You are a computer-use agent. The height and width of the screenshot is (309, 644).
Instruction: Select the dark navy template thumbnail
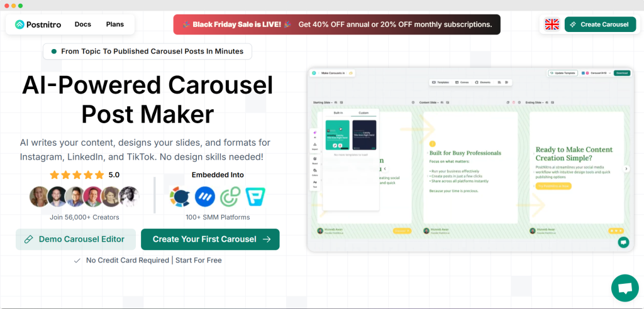pos(364,135)
